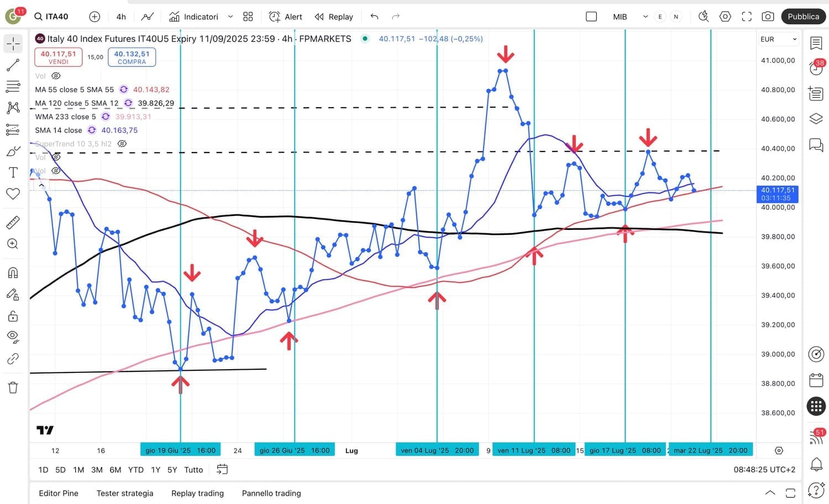The image size is (829, 504).
Task: Maximize the bottom panel
Action: coord(790,493)
